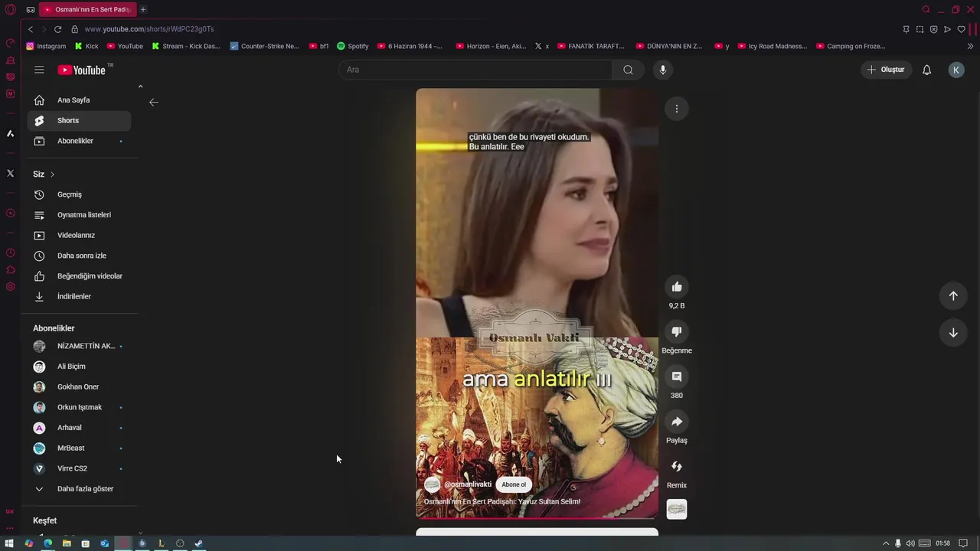Open Beğendiğim videolar

click(79, 276)
